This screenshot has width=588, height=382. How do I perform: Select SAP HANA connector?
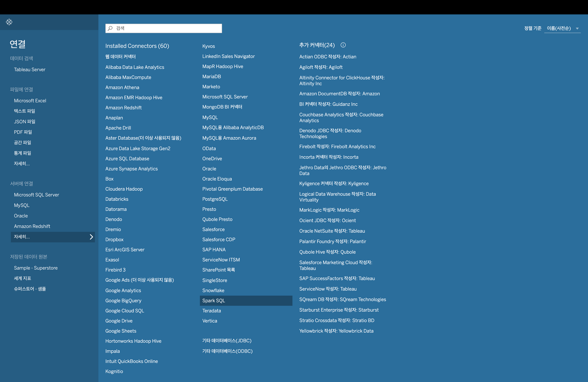(x=214, y=250)
